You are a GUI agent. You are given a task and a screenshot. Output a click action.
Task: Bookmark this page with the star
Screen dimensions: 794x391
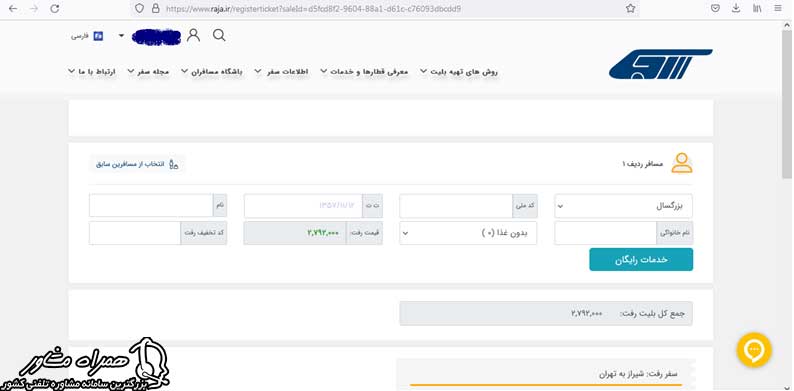click(630, 9)
